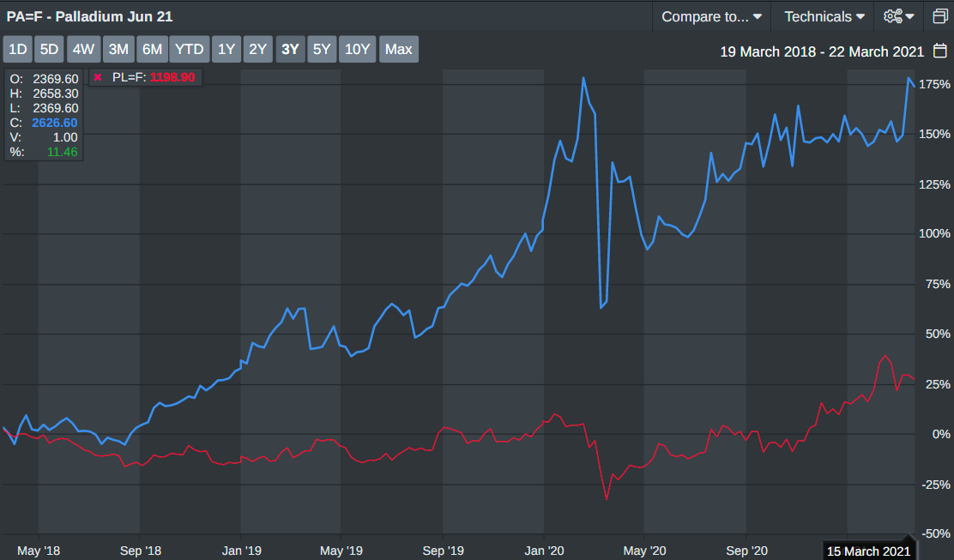The width and height of the screenshot is (954, 560).
Task: Click the Sep '19 axis label
Action: [443, 551]
